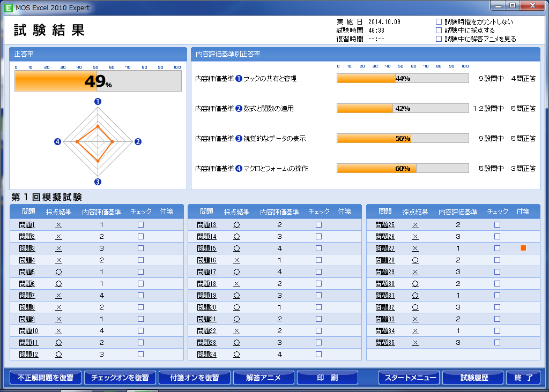Click the ○ result mark for 問題5

pos(59,272)
